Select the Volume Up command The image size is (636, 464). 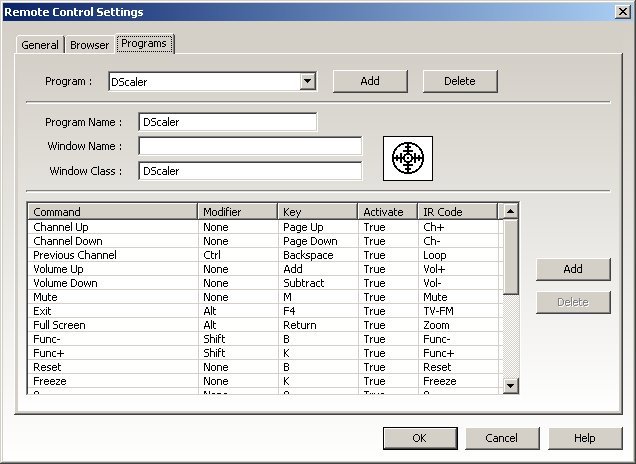click(x=265, y=269)
